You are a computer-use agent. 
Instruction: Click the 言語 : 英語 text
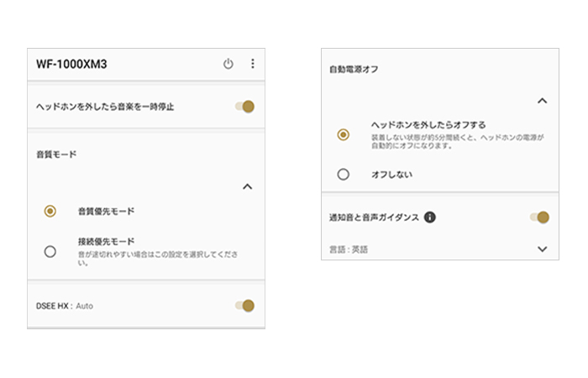click(349, 249)
